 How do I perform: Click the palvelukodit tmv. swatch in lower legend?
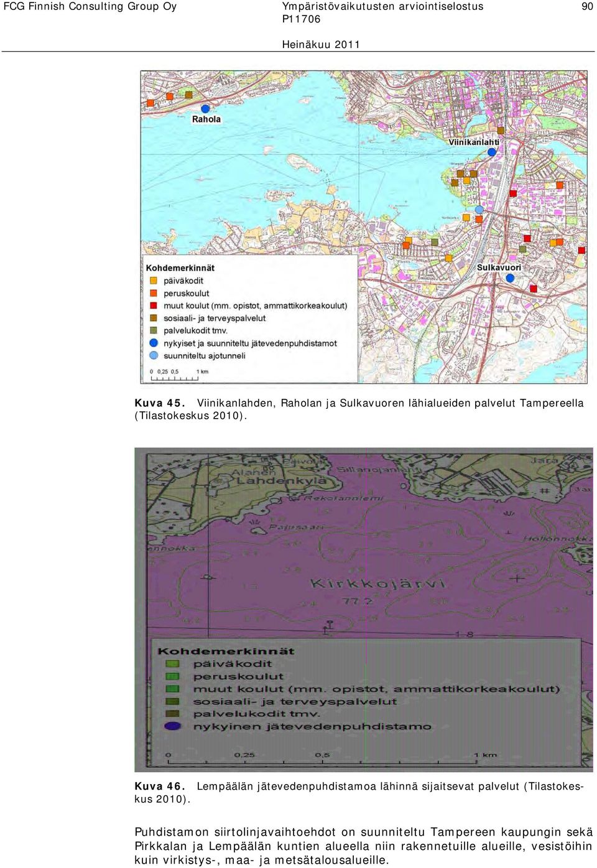[x=172, y=714]
